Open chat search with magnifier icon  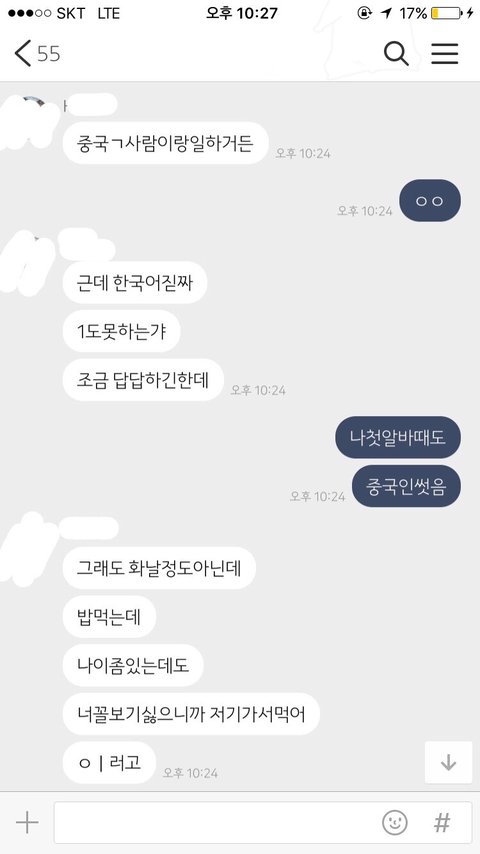[x=396, y=53]
